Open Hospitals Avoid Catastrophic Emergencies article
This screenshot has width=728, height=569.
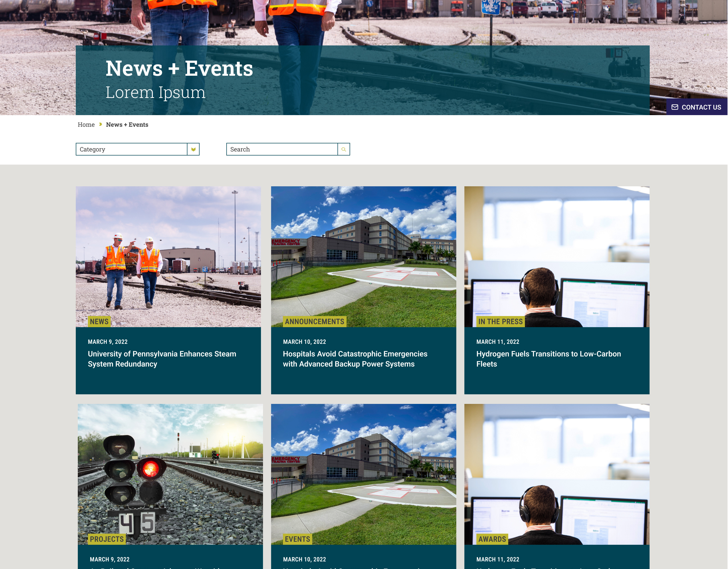(355, 359)
